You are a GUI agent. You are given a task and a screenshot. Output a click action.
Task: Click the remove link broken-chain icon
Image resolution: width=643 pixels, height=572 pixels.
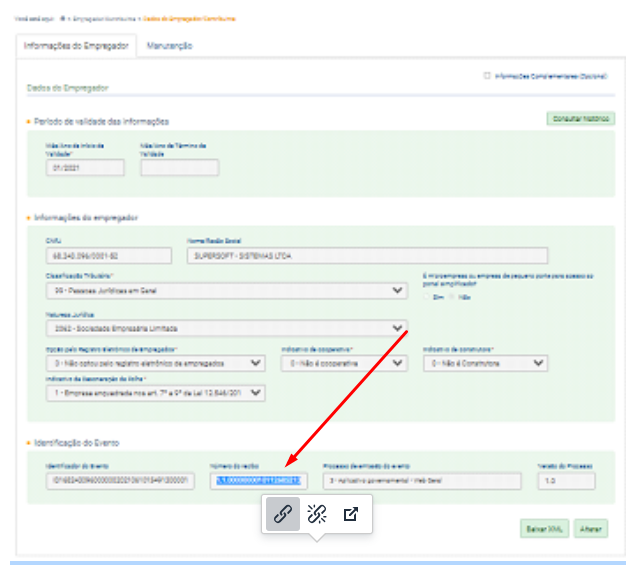click(317, 514)
